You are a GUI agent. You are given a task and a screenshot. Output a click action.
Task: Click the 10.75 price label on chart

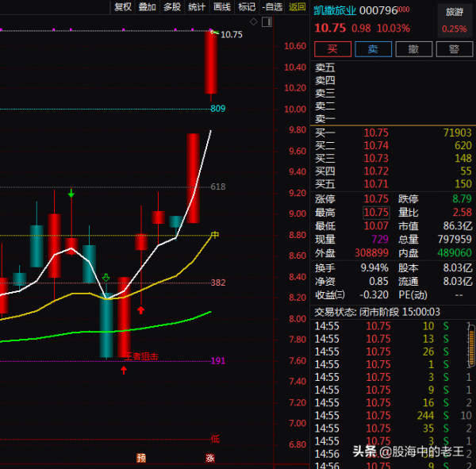click(232, 35)
